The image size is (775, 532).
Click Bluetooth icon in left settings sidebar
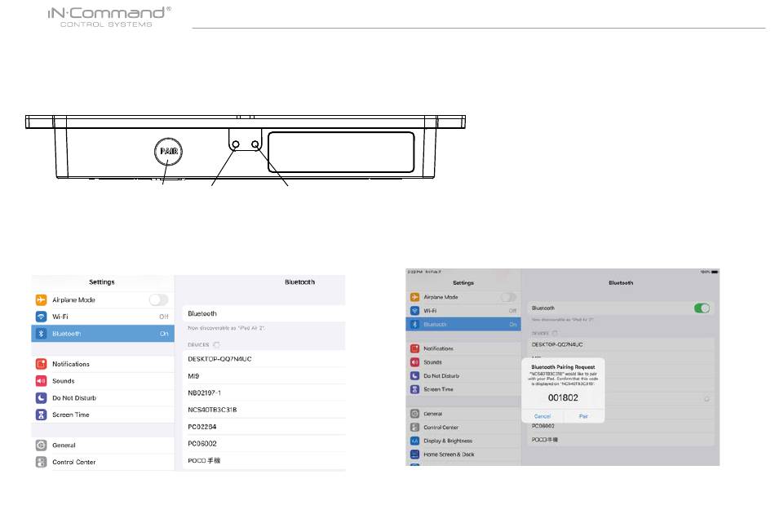click(41, 334)
